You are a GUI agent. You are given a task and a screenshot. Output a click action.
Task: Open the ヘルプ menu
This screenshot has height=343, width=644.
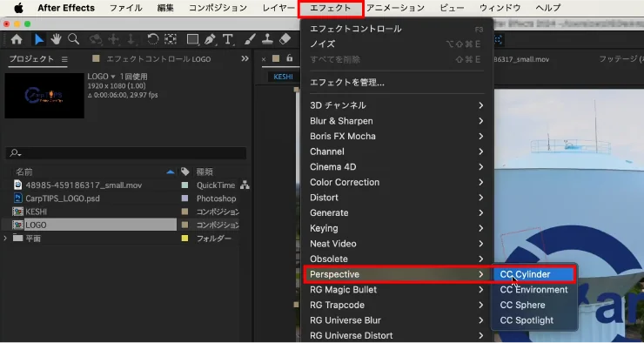[x=548, y=8]
